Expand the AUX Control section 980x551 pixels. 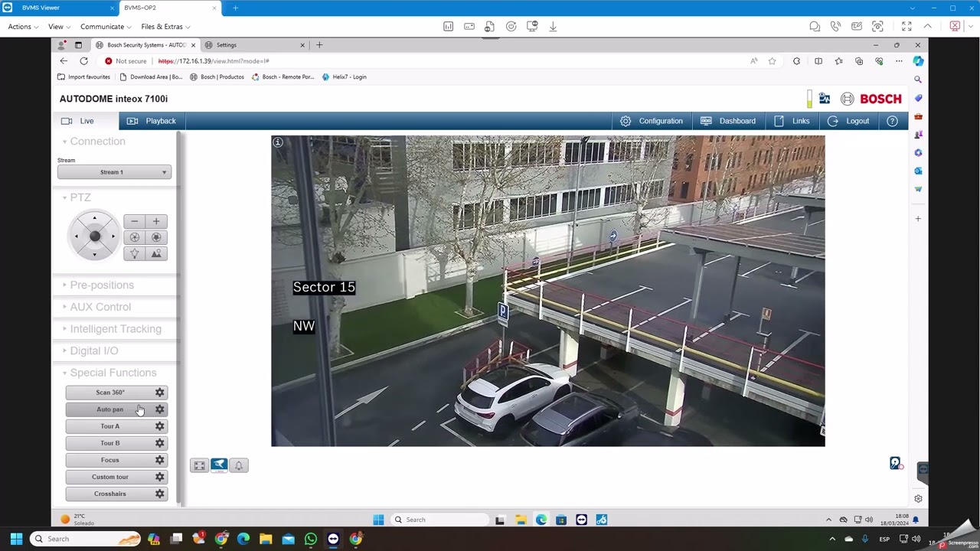tap(96, 307)
